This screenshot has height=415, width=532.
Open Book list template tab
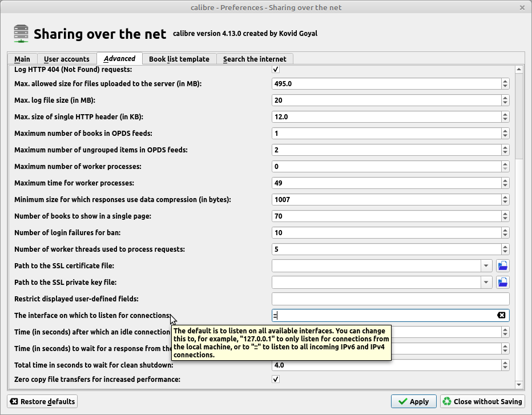point(179,59)
